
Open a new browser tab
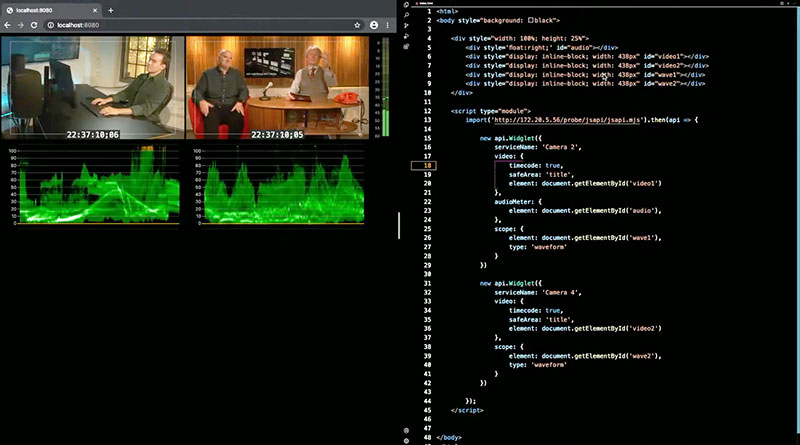click(x=110, y=9)
